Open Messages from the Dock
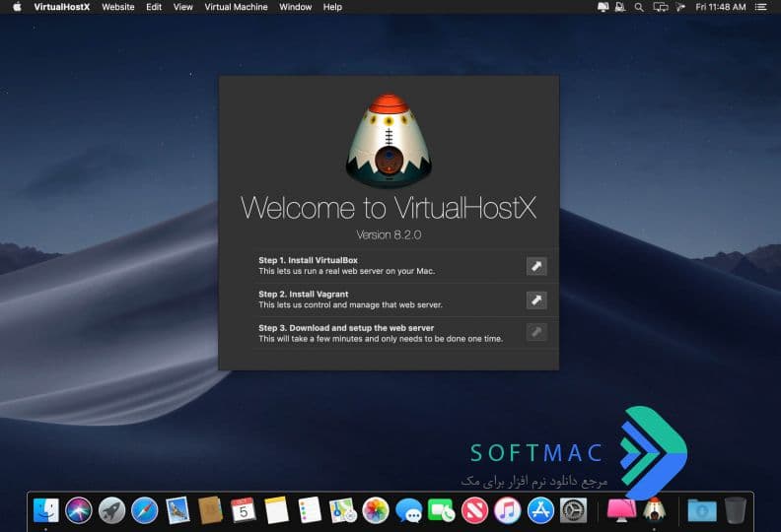This screenshot has height=532, width=781. pyautogui.click(x=408, y=510)
